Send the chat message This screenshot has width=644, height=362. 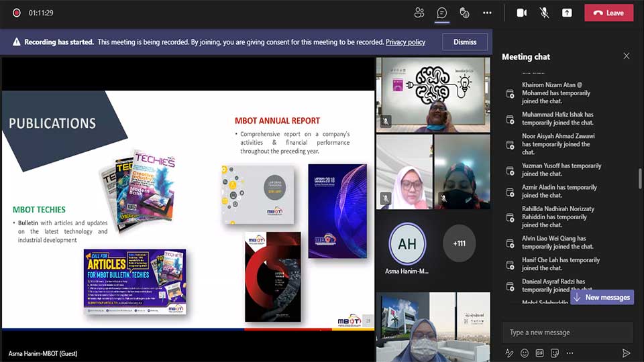pos(626,353)
